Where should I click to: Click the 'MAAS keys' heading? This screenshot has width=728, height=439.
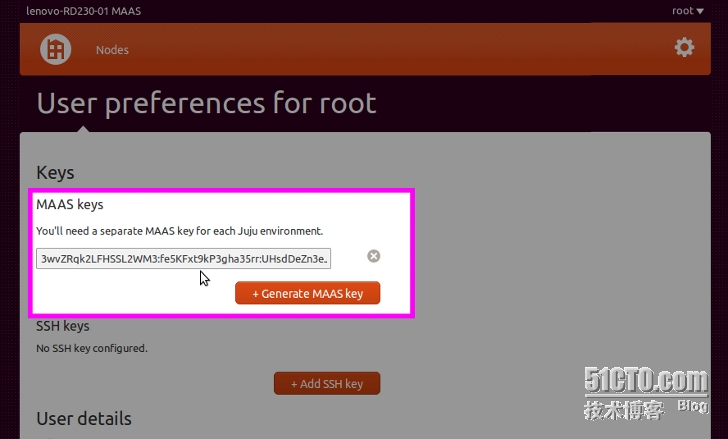(70, 205)
